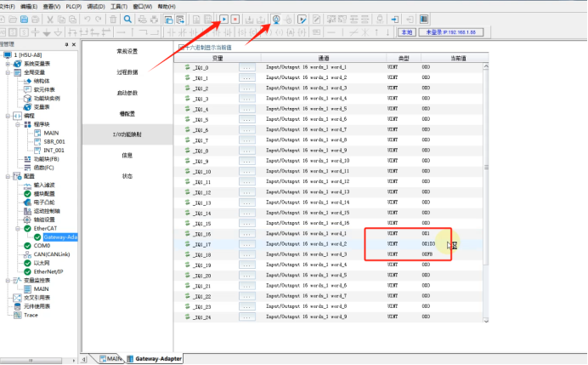This screenshot has width=588, height=365.
Task: Open the PLC(P) menu
Action: (x=73, y=7)
